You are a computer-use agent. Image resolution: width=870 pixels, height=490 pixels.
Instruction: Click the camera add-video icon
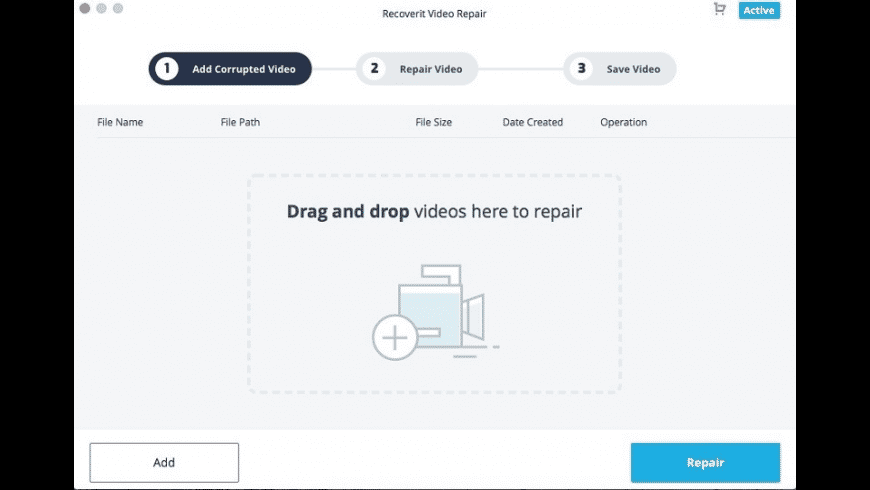[x=436, y=312]
